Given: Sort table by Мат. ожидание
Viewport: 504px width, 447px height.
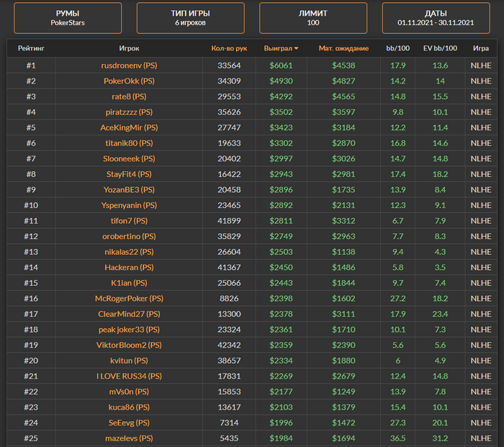Looking at the screenshot, I should click(x=343, y=49).
